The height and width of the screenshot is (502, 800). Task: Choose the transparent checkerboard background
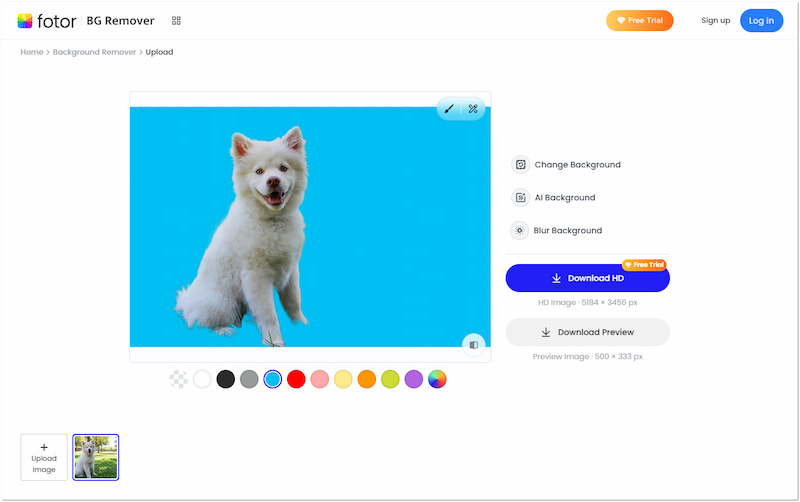coord(179,379)
